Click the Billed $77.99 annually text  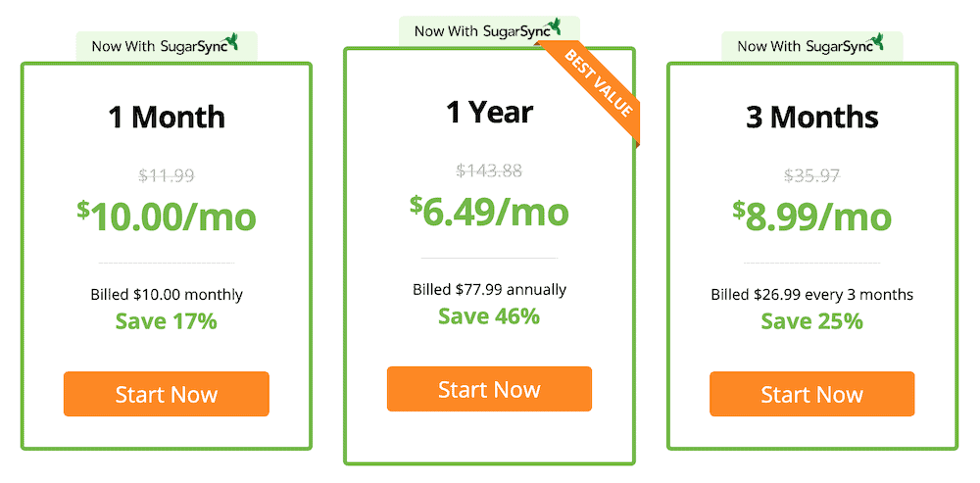click(489, 290)
